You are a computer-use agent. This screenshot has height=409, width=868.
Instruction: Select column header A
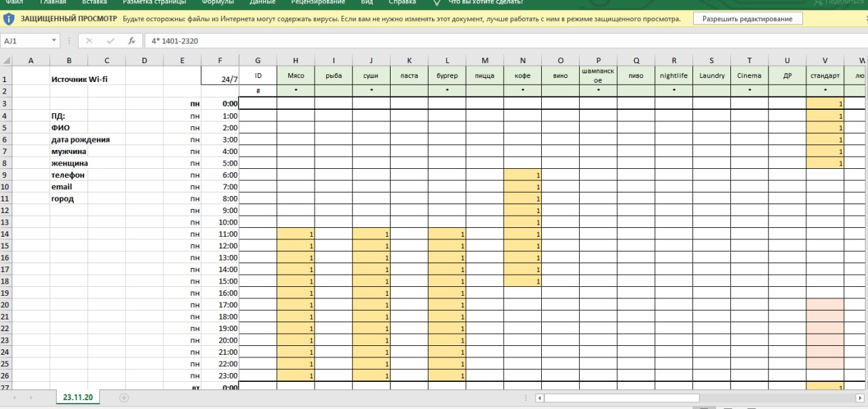(31, 60)
